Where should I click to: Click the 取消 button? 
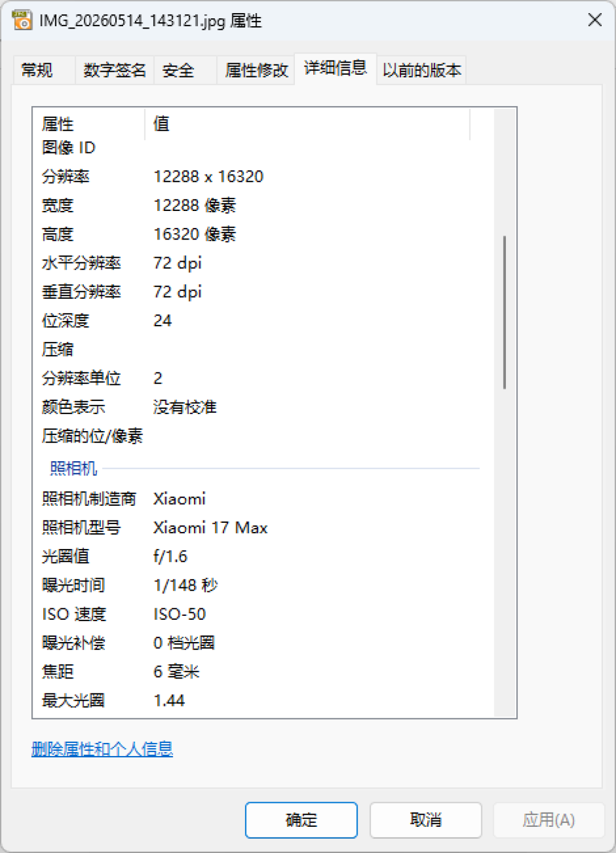click(425, 820)
